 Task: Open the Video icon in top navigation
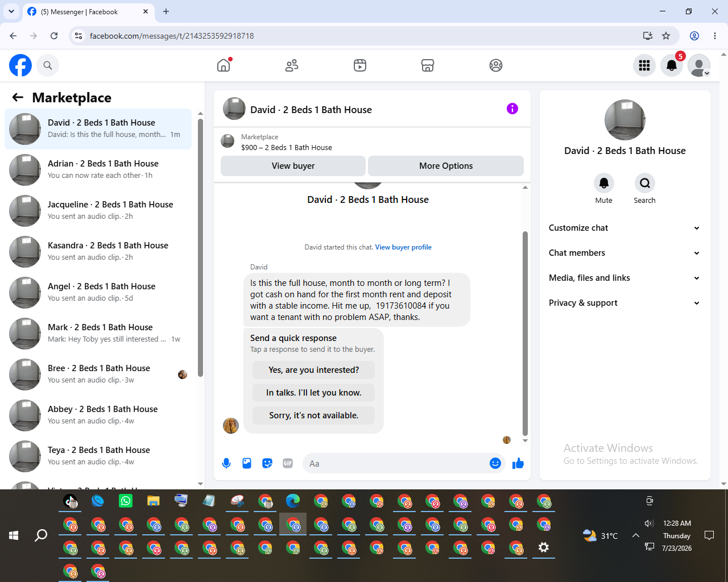click(x=360, y=65)
